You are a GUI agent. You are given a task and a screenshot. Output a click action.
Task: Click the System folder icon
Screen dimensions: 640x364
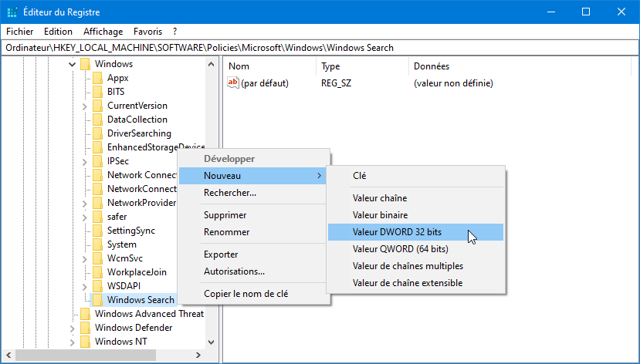click(x=97, y=244)
